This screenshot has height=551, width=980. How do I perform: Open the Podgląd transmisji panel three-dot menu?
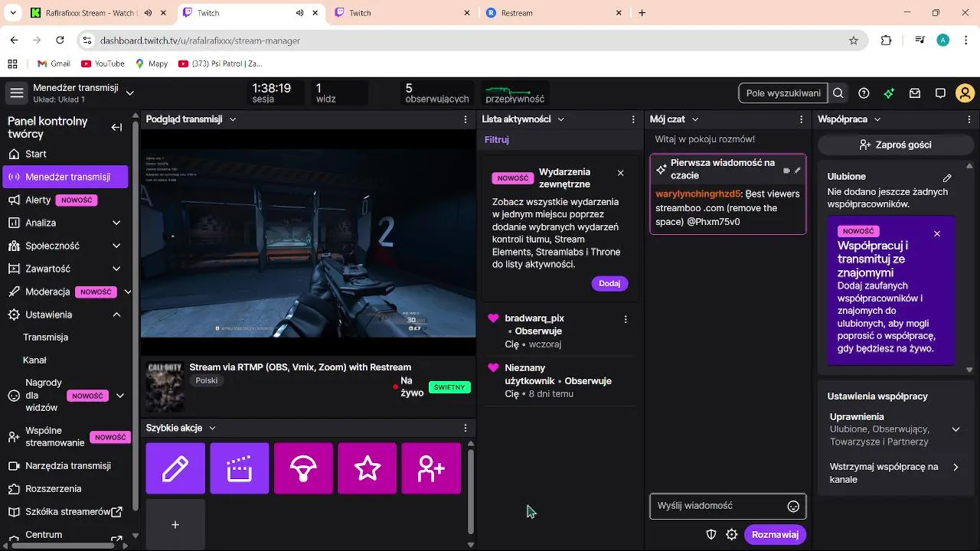tap(465, 119)
